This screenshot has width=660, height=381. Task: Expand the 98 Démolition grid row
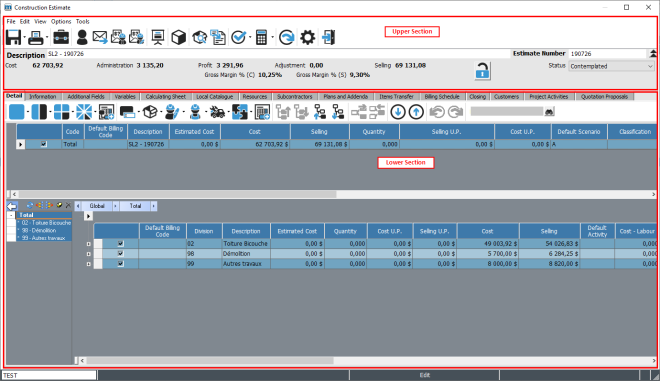tap(88, 254)
